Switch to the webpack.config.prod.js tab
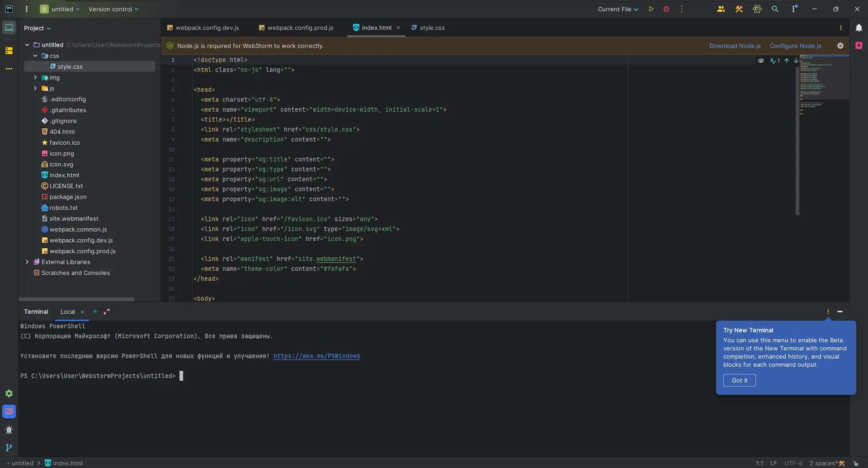 (x=300, y=28)
